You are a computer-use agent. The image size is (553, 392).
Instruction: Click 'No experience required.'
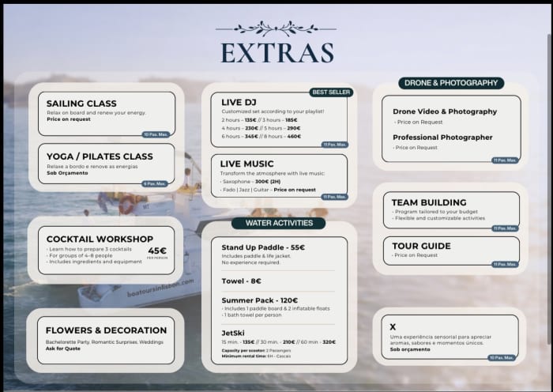pos(250,262)
